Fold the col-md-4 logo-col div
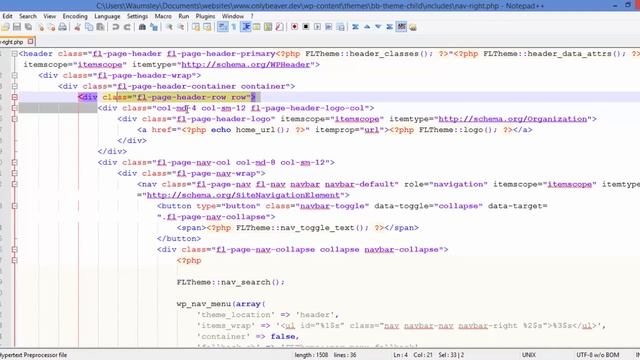Screen dimensions: 640x360 click(15, 108)
